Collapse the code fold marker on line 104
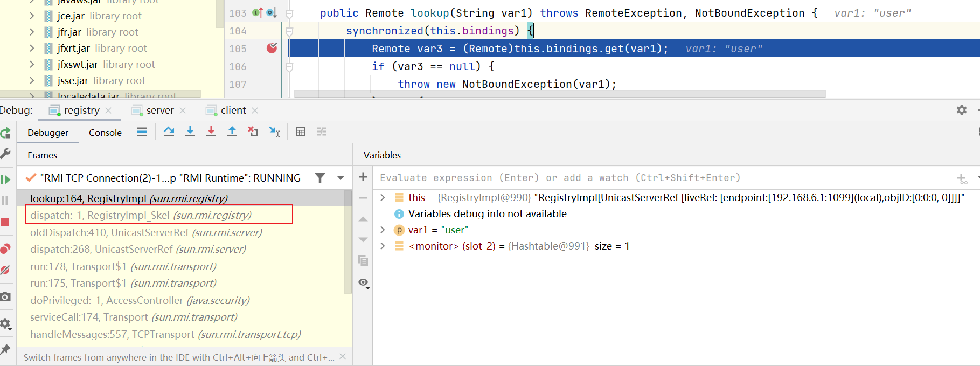Viewport: 980px width, 366px height. click(289, 31)
